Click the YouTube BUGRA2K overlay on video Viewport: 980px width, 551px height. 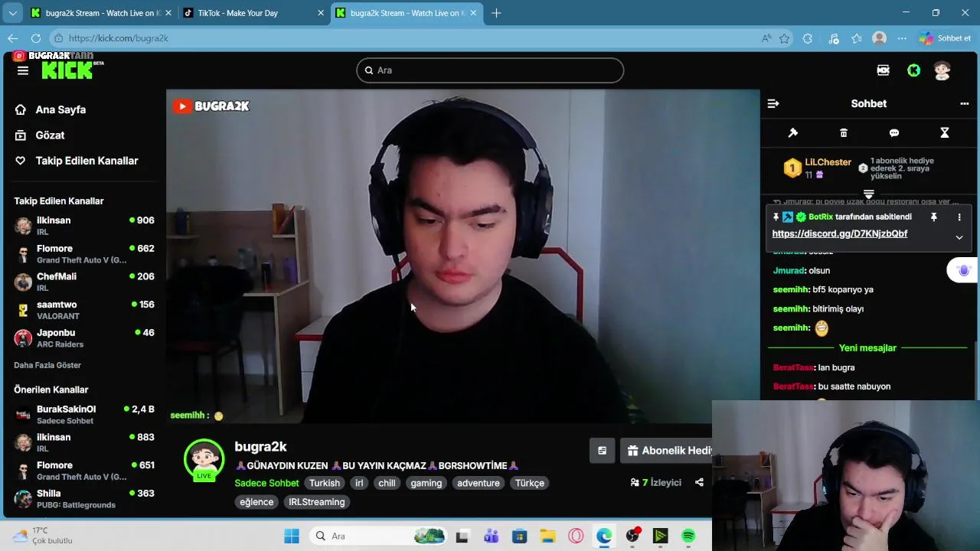click(211, 106)
